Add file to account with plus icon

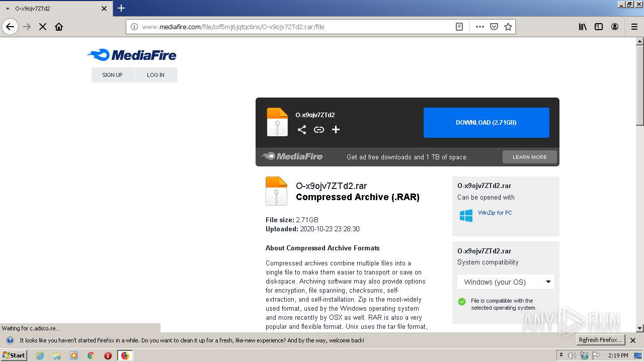pyautogui.click(x=336, y=130)
